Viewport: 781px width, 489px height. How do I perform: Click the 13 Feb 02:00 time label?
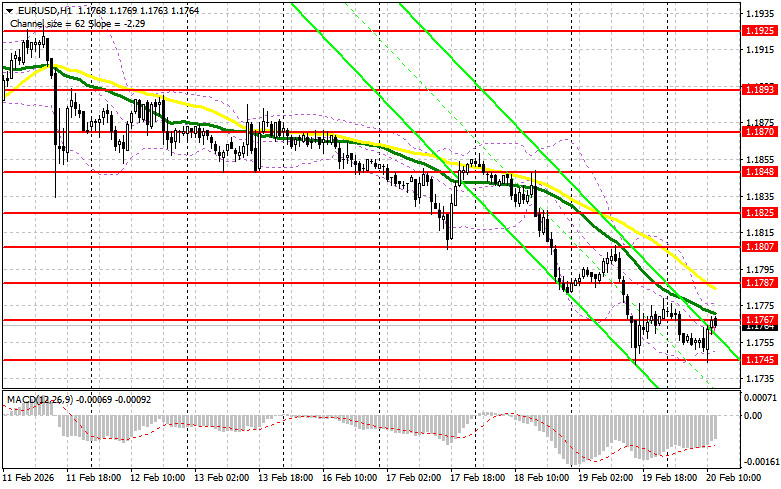coord(222,478)
